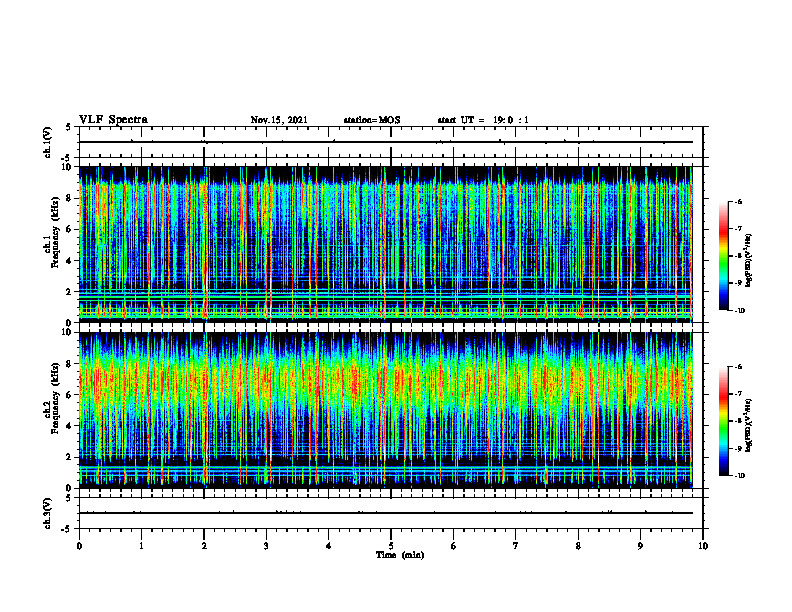Image resolution: width=792 pixels, height=612 pixels.
Task: Click the "ch.1(V)" axis label
Action: click(48, 142)
